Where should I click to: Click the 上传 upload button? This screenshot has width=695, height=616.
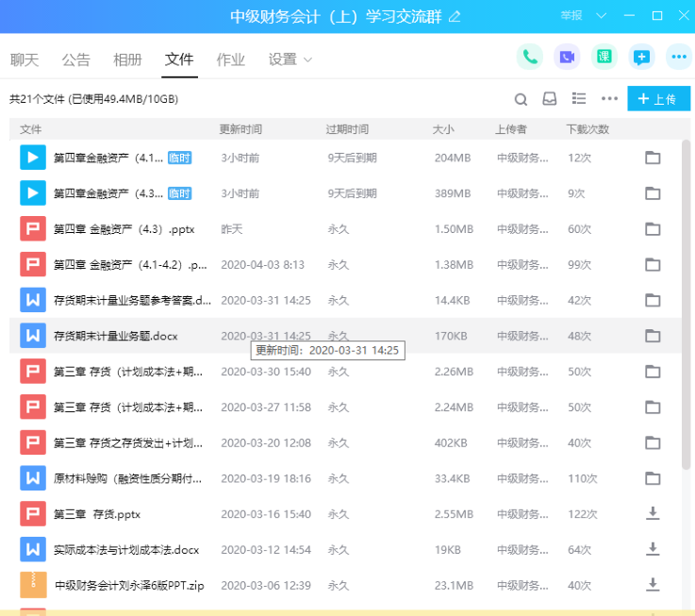[x=657, y=99]
